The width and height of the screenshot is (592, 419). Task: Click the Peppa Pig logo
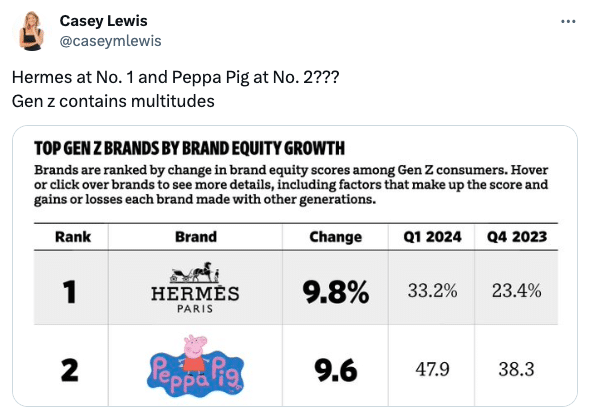(x=196, y=366)
